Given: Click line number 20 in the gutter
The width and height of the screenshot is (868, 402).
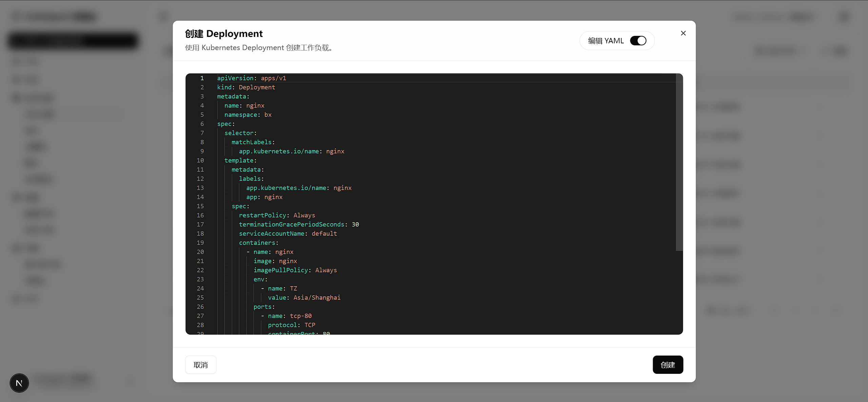Looking at the screenshot, I should (200, 252).
